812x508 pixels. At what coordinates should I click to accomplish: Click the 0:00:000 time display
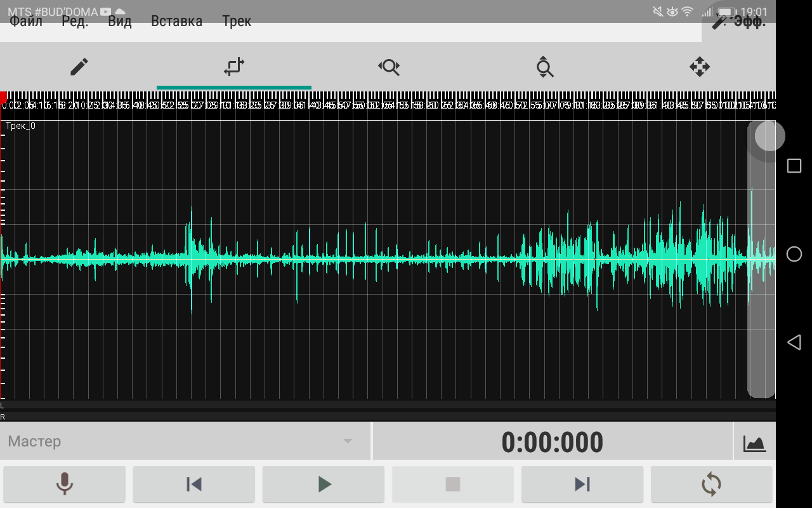click(x=552, y=442)
